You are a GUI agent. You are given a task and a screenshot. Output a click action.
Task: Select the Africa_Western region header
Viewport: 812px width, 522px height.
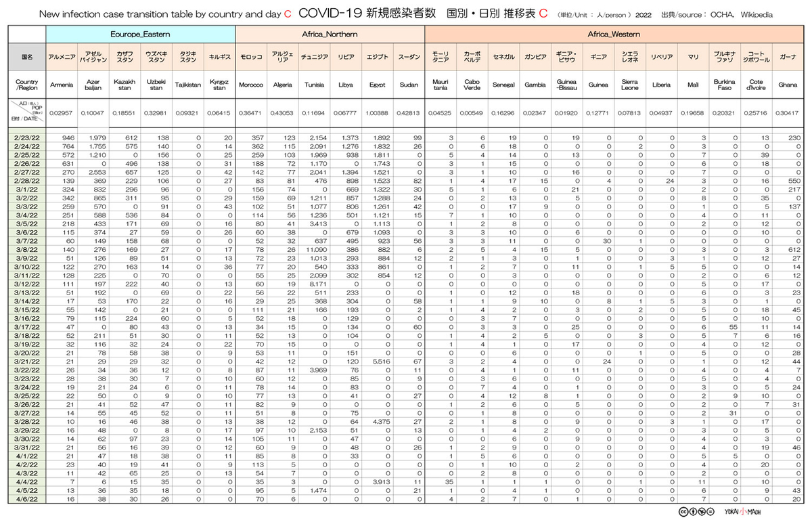point(614,33)
